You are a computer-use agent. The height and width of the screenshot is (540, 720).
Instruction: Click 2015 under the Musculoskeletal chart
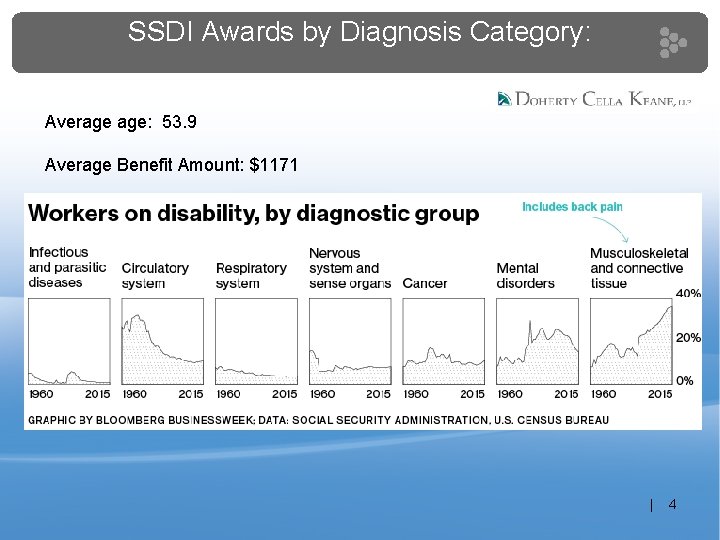pos(660,394)
